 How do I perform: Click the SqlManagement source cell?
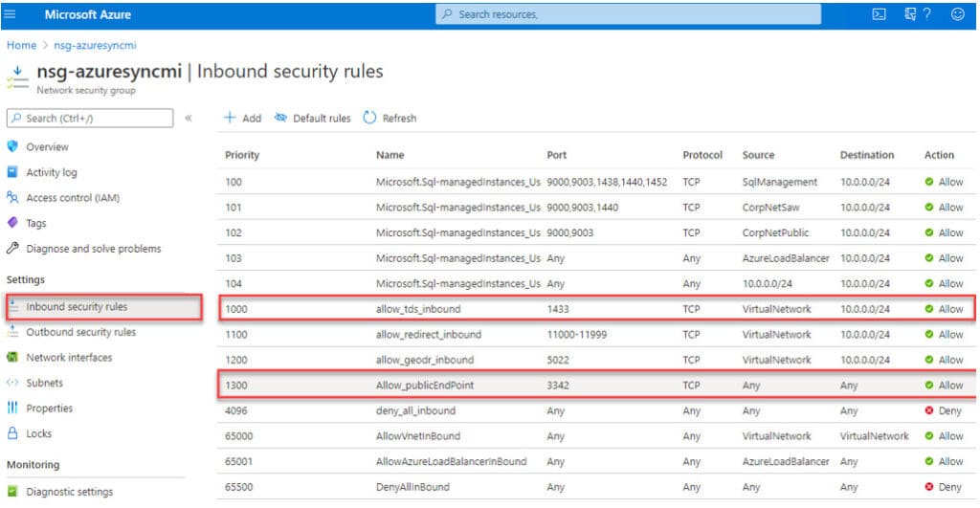click(x=779, y=182)
